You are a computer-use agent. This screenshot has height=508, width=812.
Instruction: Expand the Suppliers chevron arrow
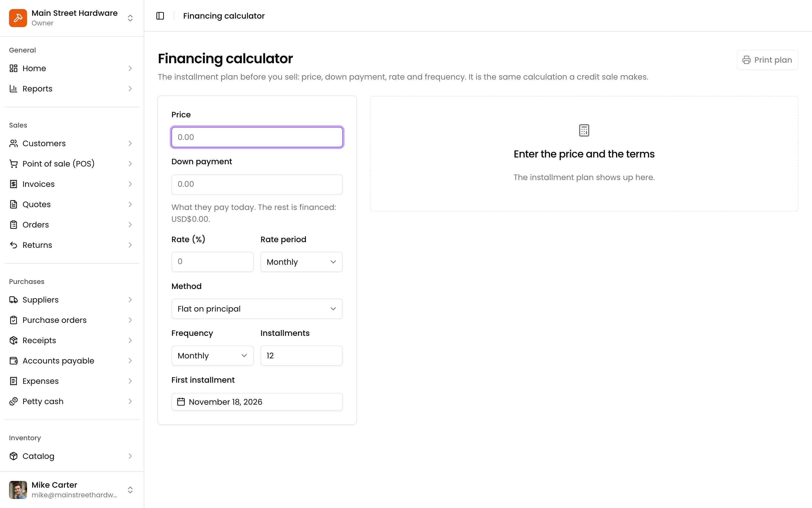[x=130, y=300]
